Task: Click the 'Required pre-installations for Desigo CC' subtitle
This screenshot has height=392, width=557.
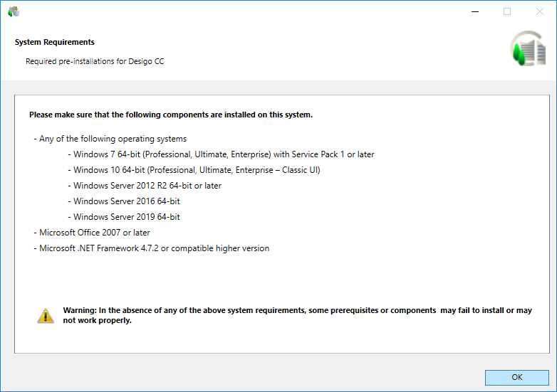Action: pyautogui.click(x=95, y=61)
